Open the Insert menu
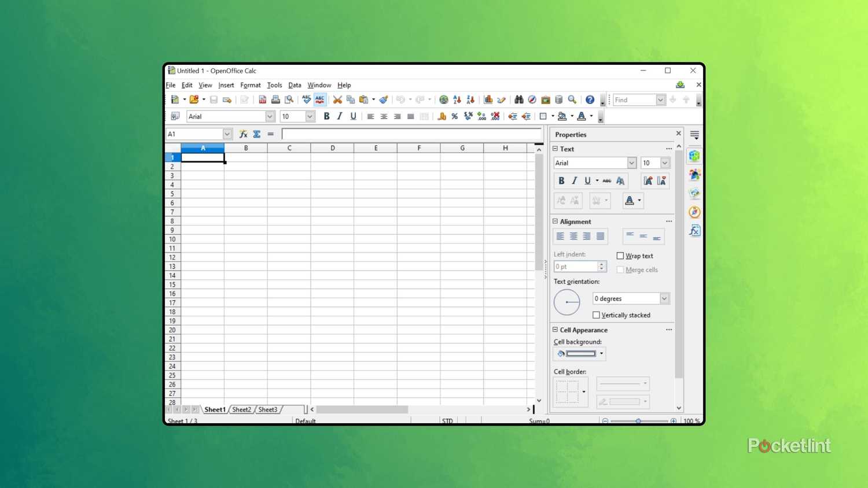Screen dimensions: 868x488 coord(226,84)
